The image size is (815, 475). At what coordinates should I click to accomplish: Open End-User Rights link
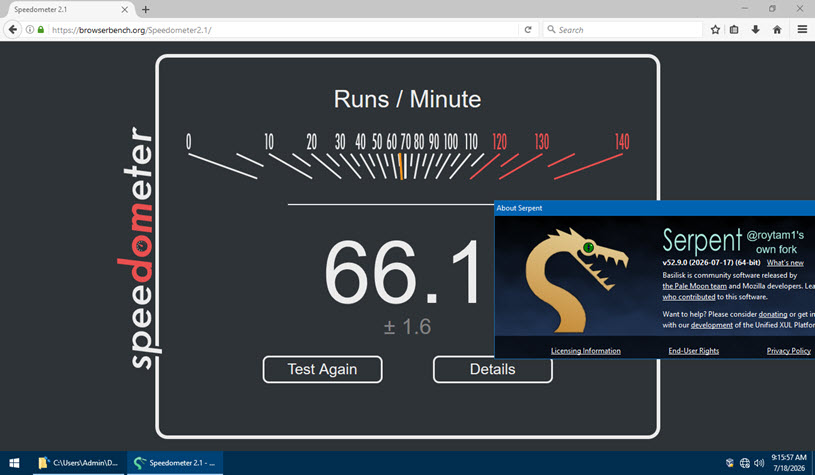[x=693, y=351]
